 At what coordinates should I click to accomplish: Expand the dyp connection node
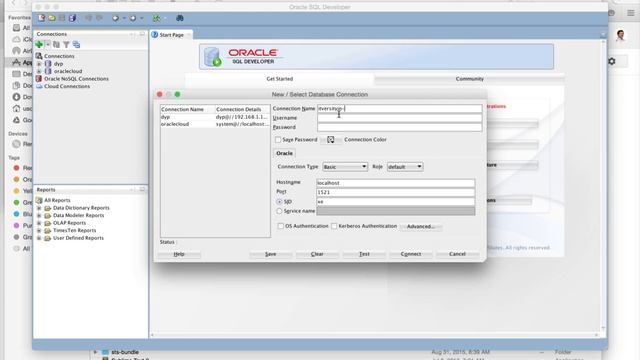[39, 64]
